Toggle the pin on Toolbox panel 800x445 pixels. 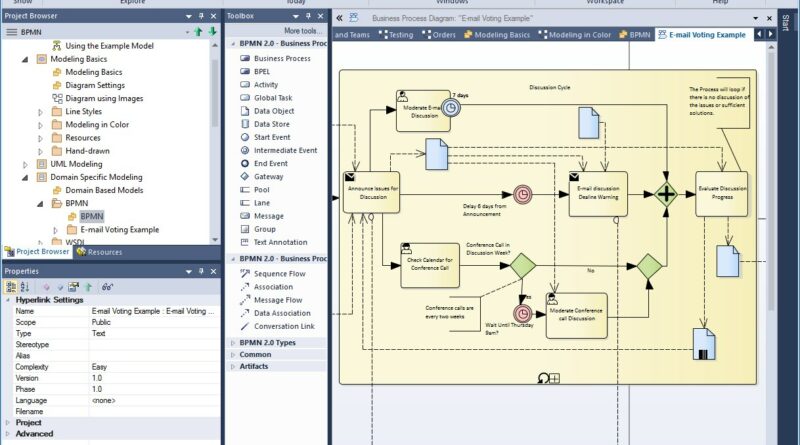(308, 16)
